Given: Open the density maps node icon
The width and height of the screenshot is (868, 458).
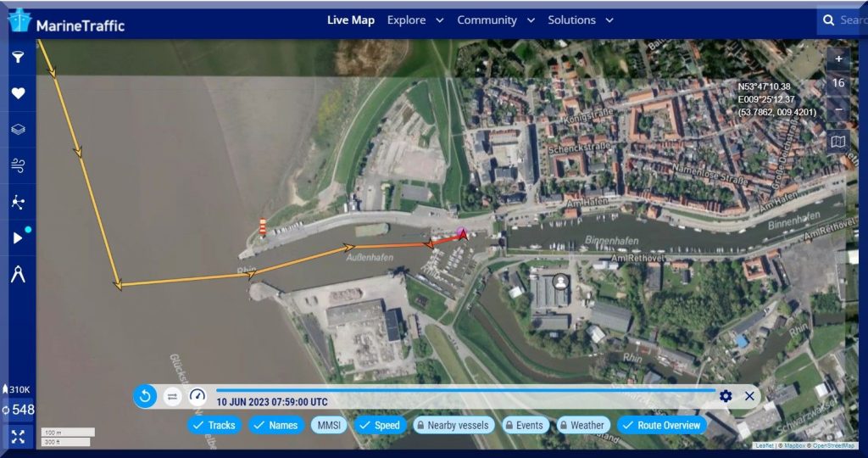Looking at the screenshot, I should (x=18, y=202).
